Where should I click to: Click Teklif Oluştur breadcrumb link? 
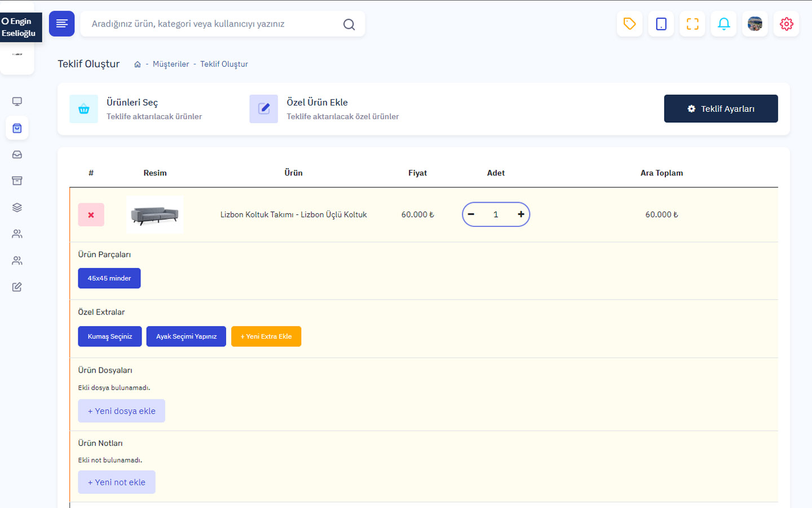coord(224,64)
